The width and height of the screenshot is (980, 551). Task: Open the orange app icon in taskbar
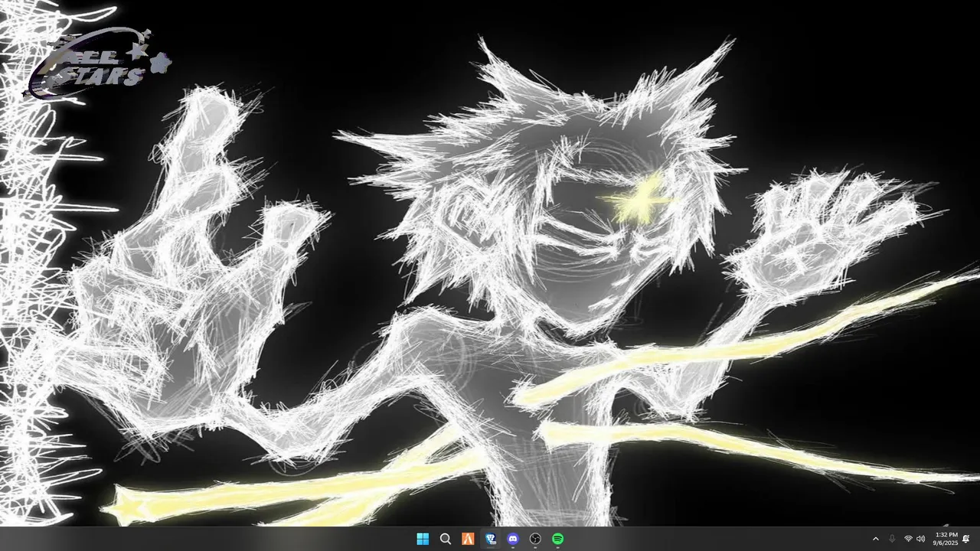(x=468, y=539)
